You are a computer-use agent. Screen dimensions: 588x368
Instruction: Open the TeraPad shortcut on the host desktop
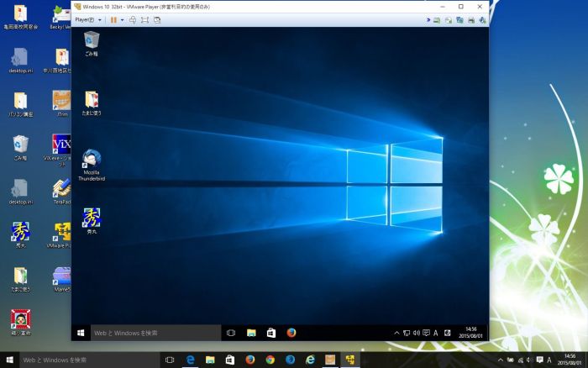pos(60,189)
